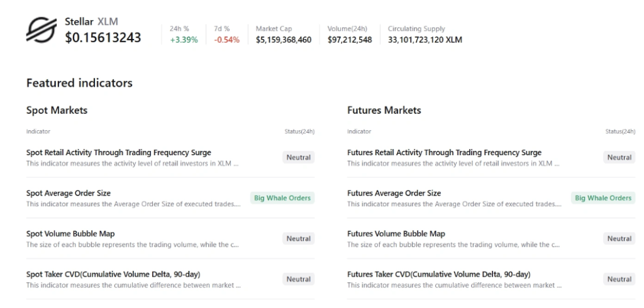Click the Futures Average Order Size 'Big Whale Orders' badge
Viewport: 644px width, 308px height.
click(x=603, y=198)
